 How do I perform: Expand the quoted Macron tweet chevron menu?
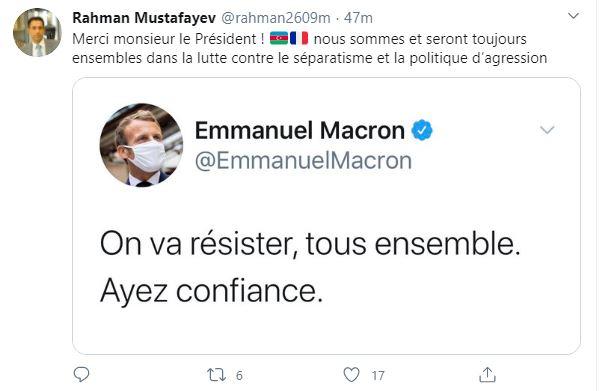(x=547, y=130)
